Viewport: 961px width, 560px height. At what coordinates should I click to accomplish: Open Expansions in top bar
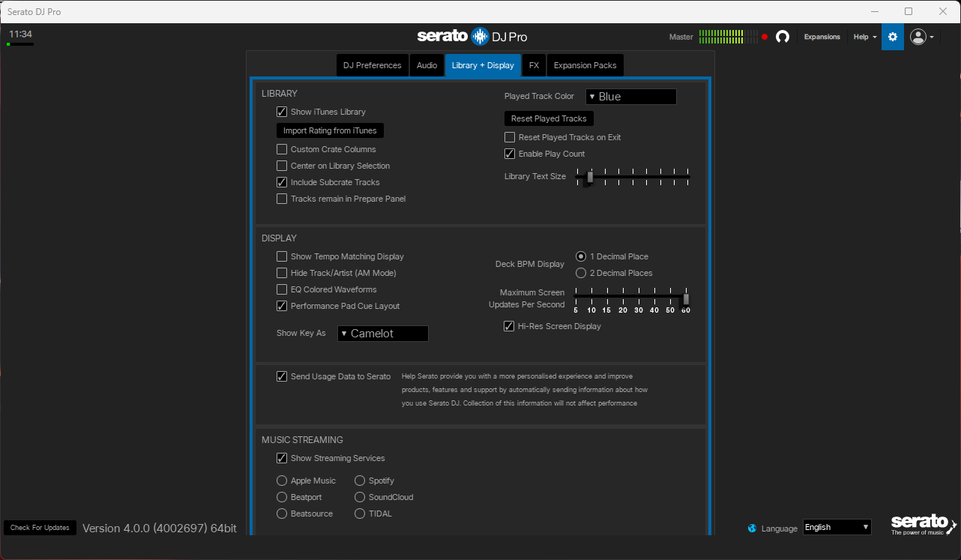[x=822, y=37]
